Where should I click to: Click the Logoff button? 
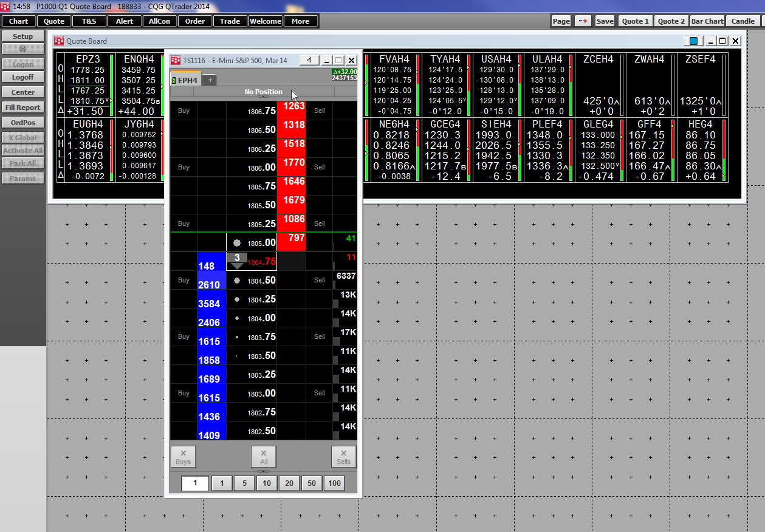click(x=23, y=77)
